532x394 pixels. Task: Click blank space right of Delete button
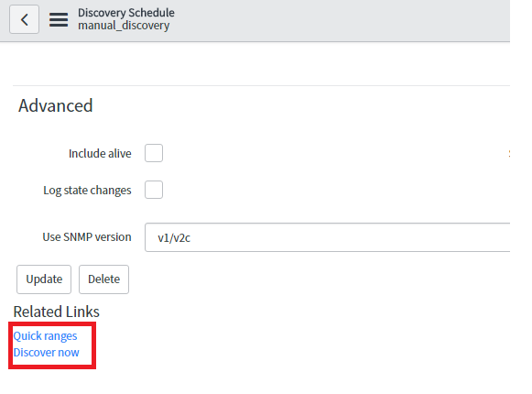point(305,279)
